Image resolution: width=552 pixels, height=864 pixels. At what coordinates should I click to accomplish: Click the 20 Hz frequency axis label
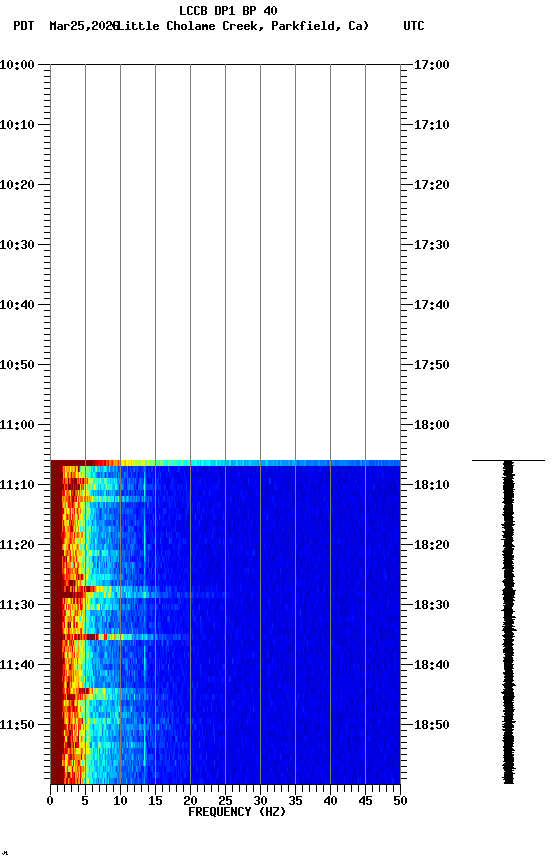click(190, 801)
